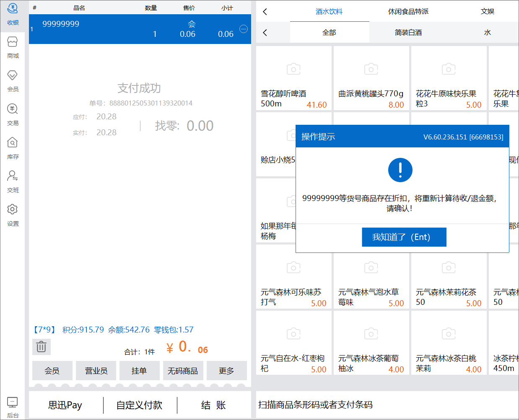Click the 元气森林气泡水草莓味 product name
This screenshot has height=420, width=519.
click(x=368, y=297)
